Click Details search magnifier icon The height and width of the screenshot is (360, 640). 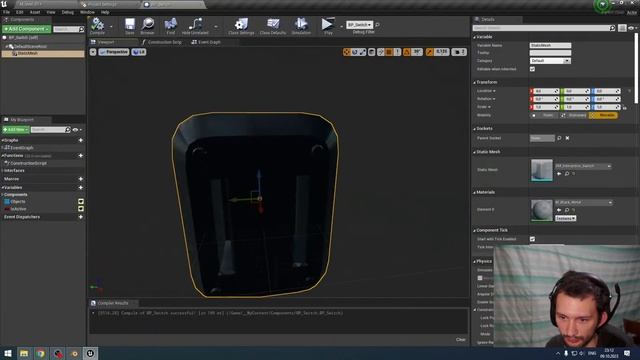[612, 28]
